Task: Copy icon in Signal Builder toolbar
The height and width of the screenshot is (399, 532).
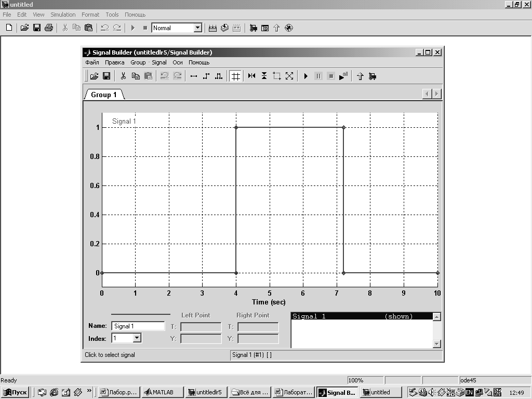Action: coord(136,76)
